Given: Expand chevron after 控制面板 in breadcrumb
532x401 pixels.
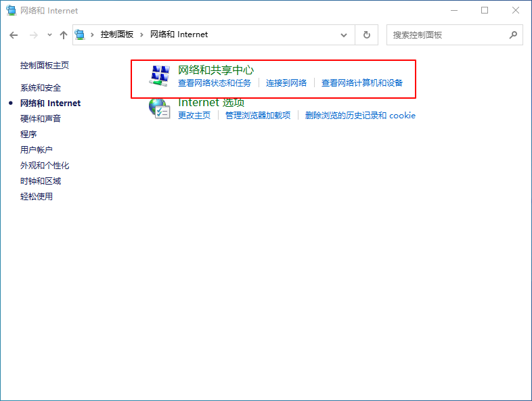Looking at the screenshot, I should (x=141, y=34).
